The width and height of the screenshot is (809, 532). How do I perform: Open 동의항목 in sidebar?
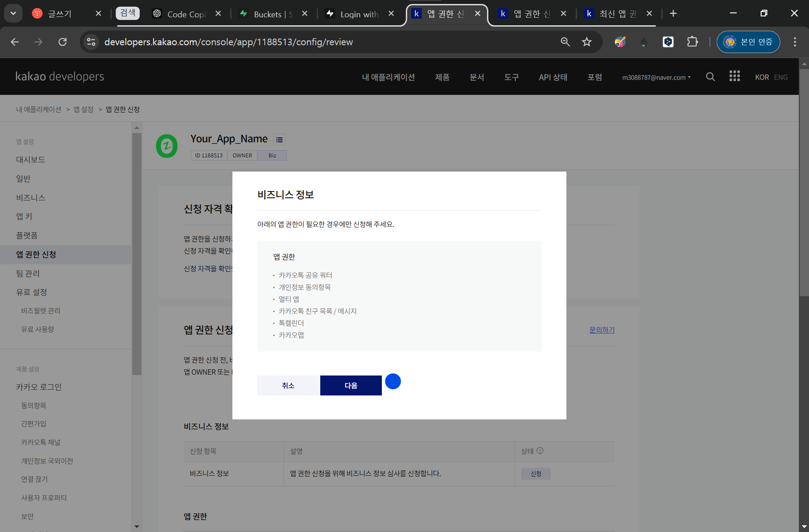coord(34,406)
